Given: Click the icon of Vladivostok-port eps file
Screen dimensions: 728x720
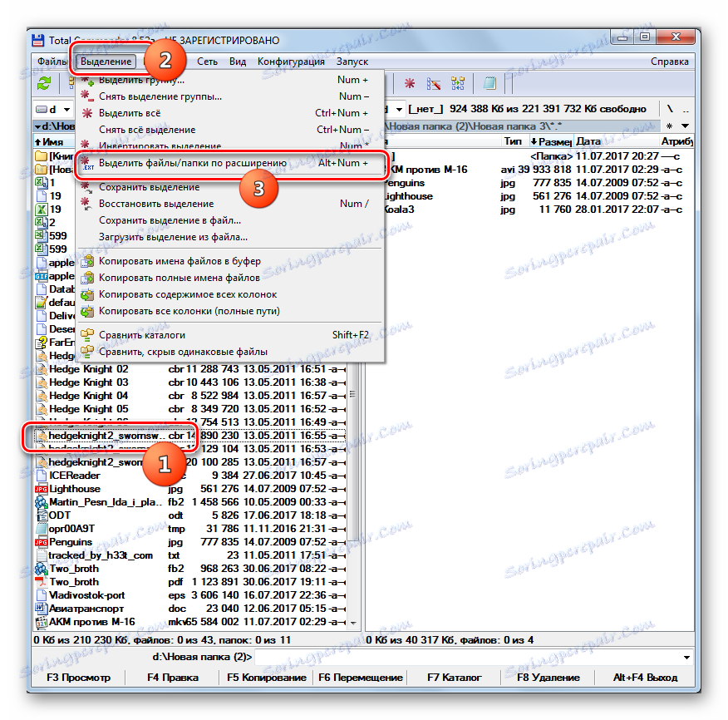Looking at the screenshot, I should (x=42, y=595).
